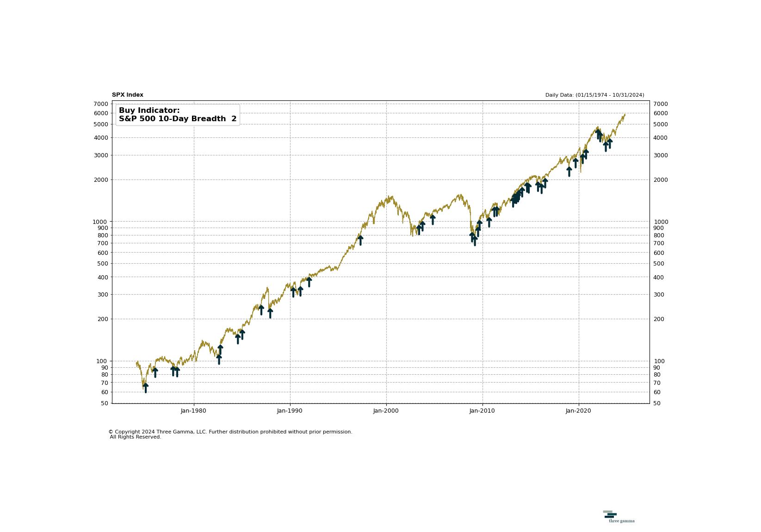Screen dimensions: 761x532
Task: Click the 3000 label on right axis
Action: 661,155
